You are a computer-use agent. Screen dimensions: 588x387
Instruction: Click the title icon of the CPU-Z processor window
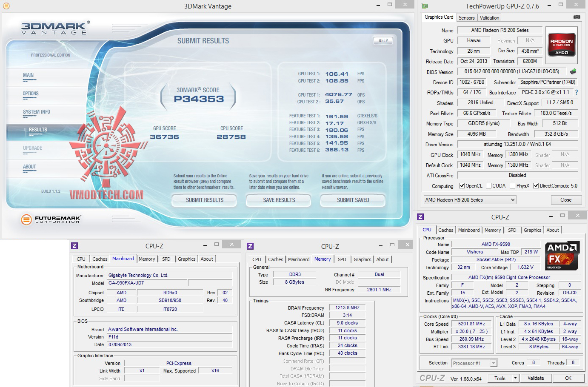[x=420, y=217]
